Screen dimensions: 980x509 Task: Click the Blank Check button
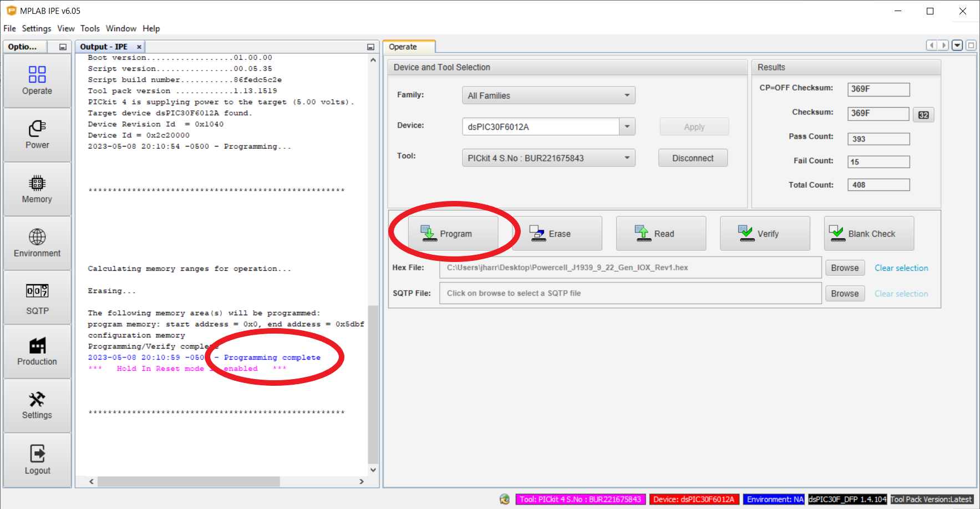(x=869, y=234)
